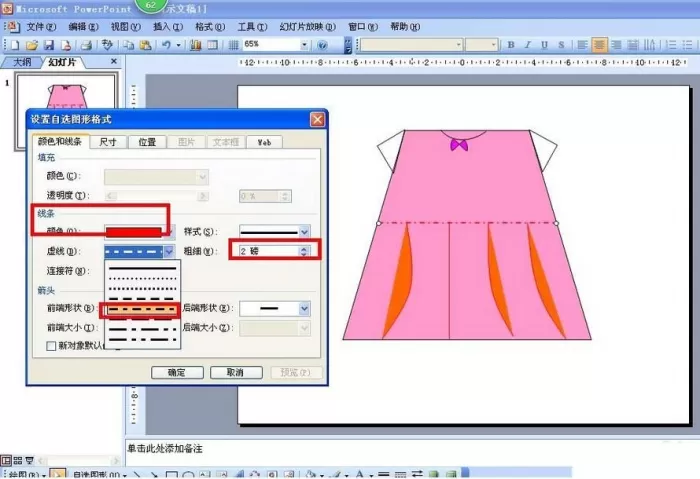
Task: Click the Insert Chart icon
Action: (x=195, y=45)
